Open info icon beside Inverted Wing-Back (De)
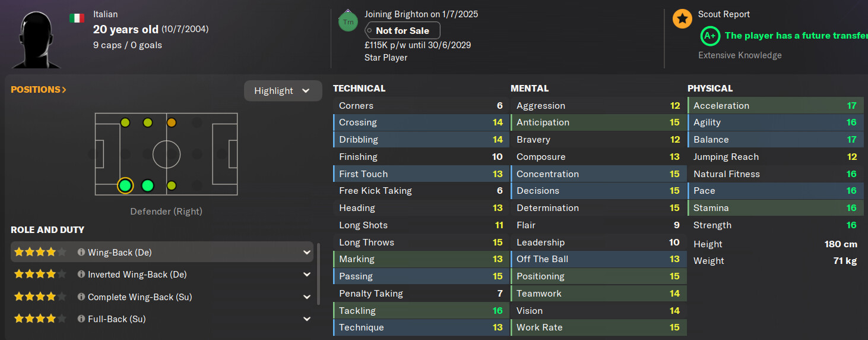The height and width of the screenshot is (340, 868). (x=81, y=275)
